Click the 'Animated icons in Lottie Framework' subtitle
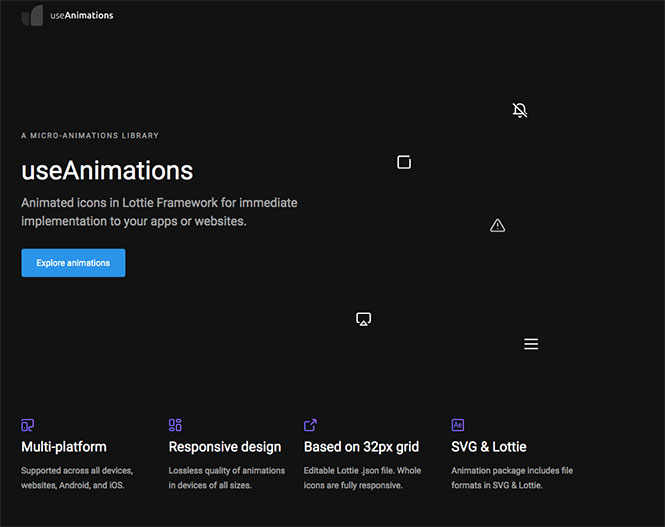665x527 pixels. pyautogui.click(x=159, y=212)
